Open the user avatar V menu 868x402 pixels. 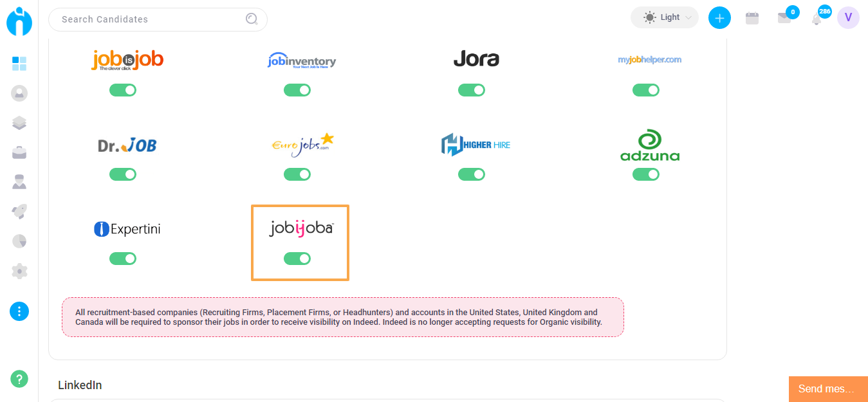coord(848,18)
